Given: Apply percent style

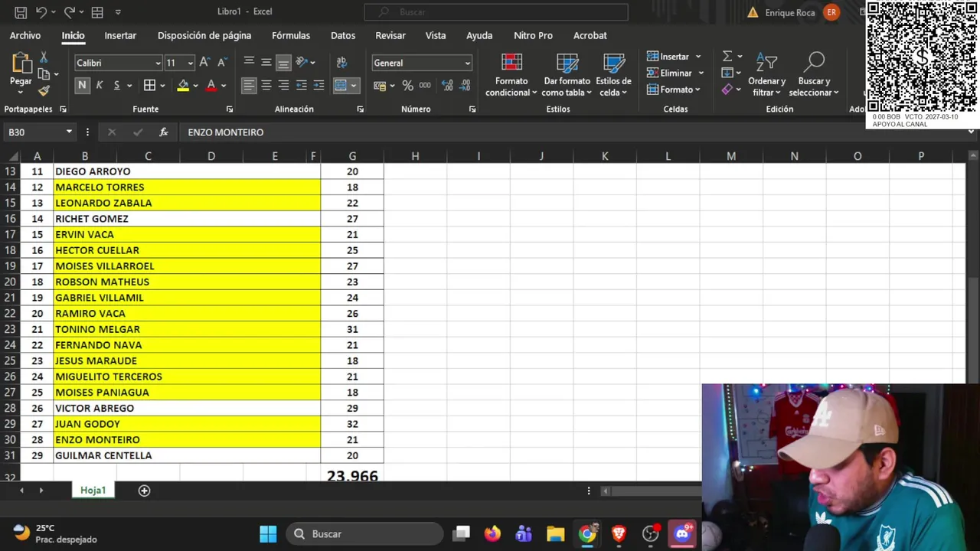Looking at the screenshot, I should coord(407,86).
